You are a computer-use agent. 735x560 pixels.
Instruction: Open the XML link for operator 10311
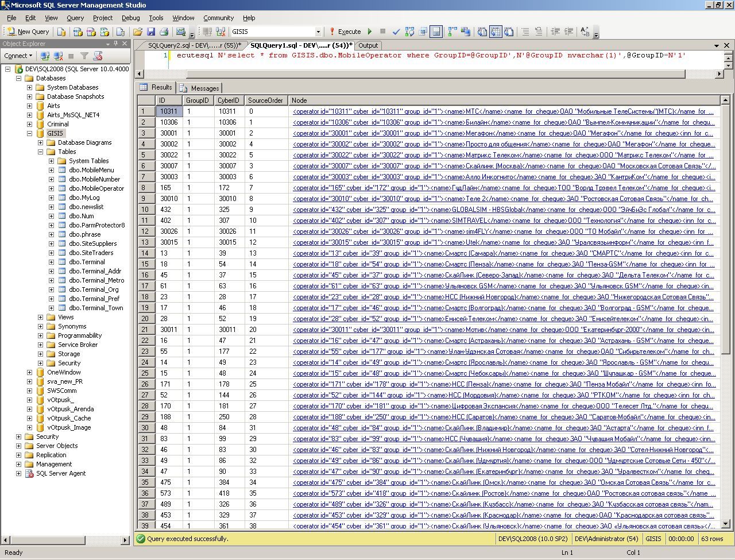coord(503,111)
